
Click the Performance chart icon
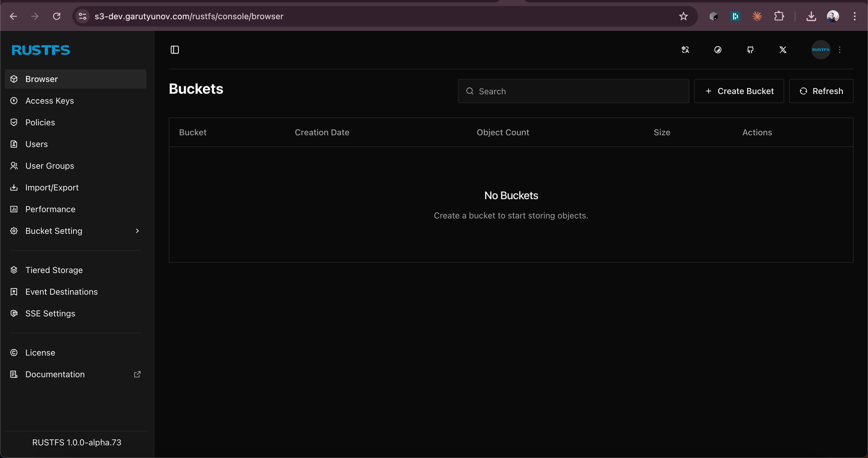14,209
